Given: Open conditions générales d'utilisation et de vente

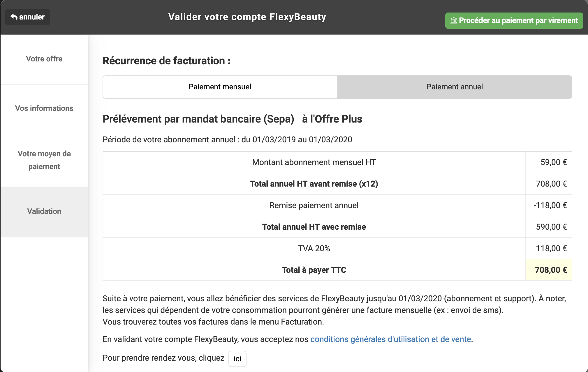Looking at the screenshot, I should click(x=390, y=339).
